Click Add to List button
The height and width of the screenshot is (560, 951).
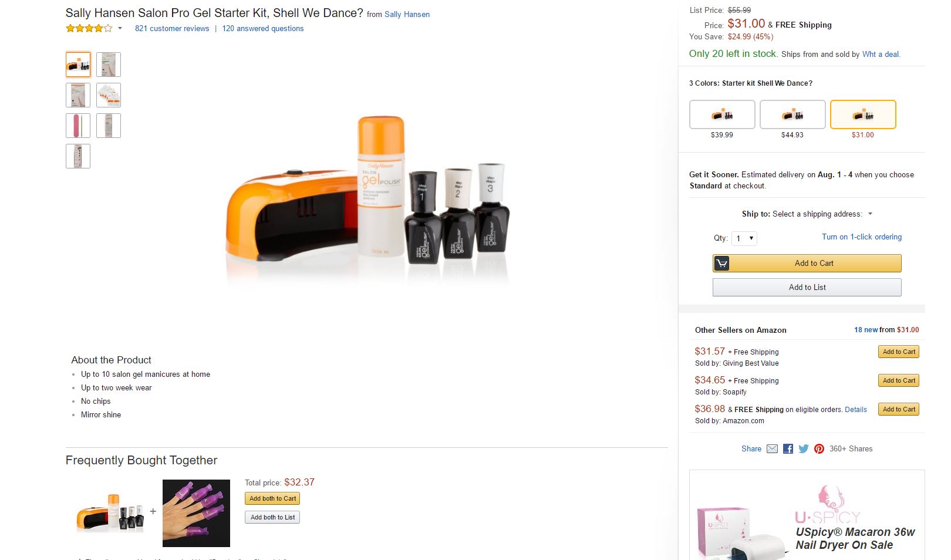pos(807,288)
